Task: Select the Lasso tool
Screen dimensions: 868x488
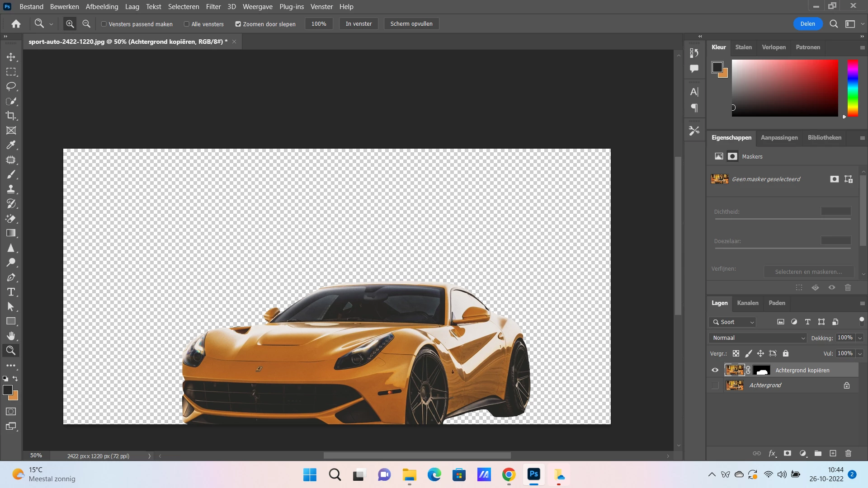Action: (x=11, y=86)
